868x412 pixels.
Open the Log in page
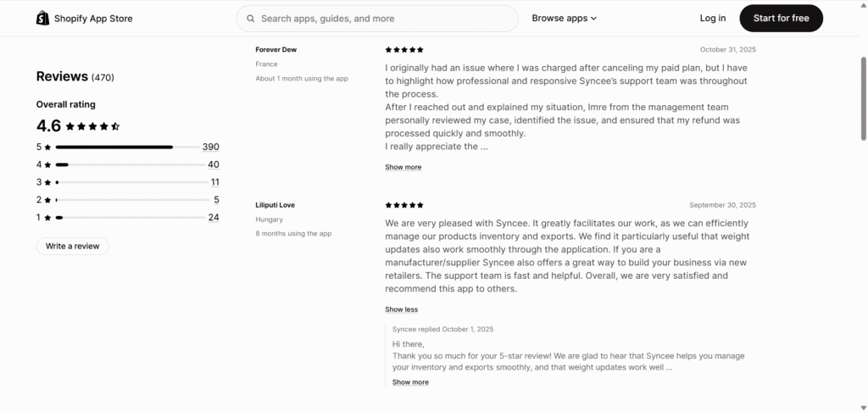[712, 18]
